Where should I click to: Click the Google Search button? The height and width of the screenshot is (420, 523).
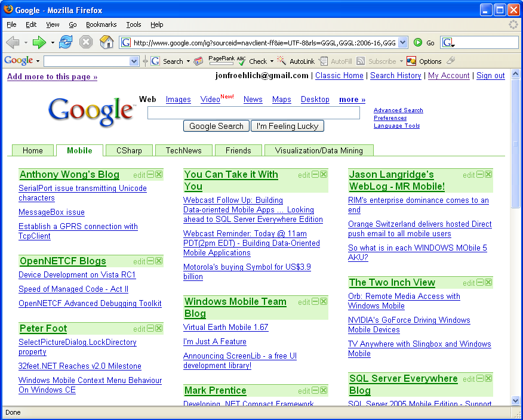pyautogui.click(x=216, y=126)
